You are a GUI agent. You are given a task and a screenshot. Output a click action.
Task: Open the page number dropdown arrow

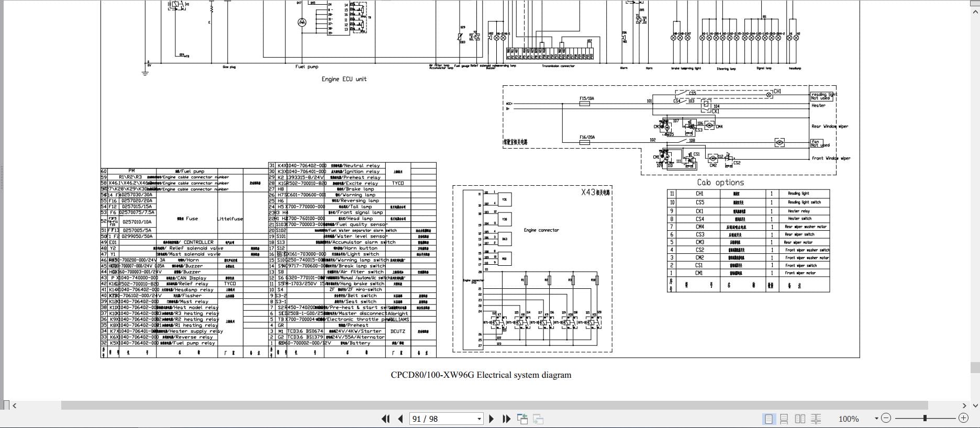coord(479,419)
